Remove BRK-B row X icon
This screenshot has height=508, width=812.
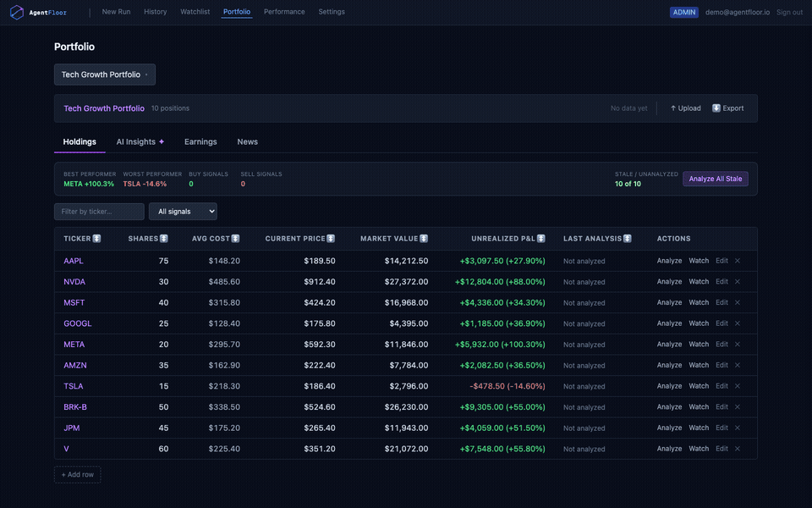click(x=738, y=407)
